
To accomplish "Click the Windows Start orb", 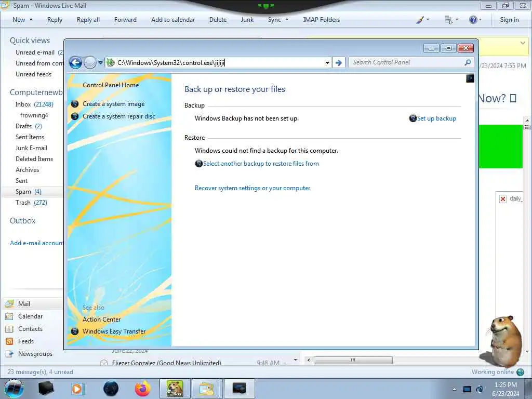I will [14, 389].
